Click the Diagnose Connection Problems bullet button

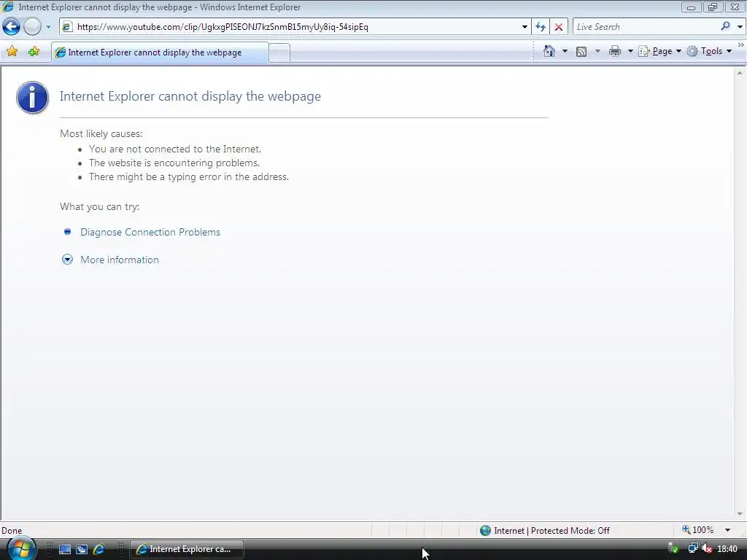coord(67,231)
